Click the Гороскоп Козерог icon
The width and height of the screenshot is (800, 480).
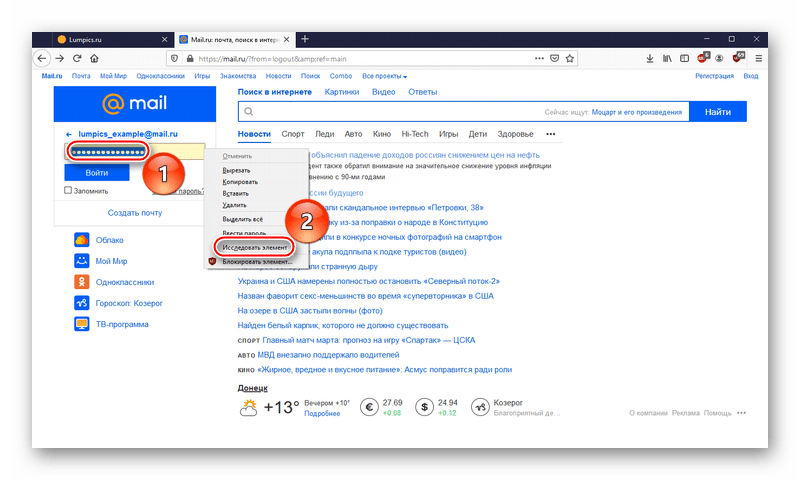point(82,303)
